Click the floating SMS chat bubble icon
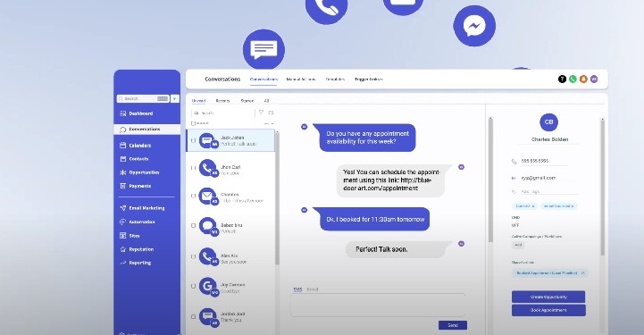The width and height of the screenshot is (644, 335). point(263,49)
